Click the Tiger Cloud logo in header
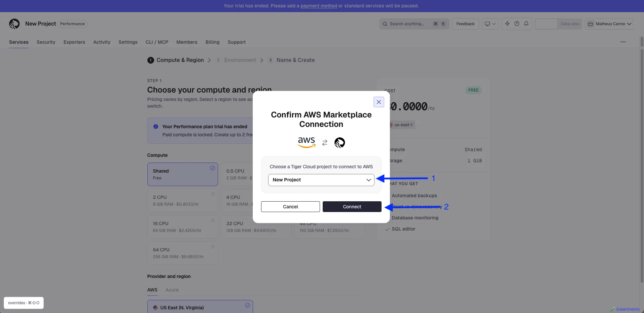Screen dimensions: 644x313 click(14, 24)
